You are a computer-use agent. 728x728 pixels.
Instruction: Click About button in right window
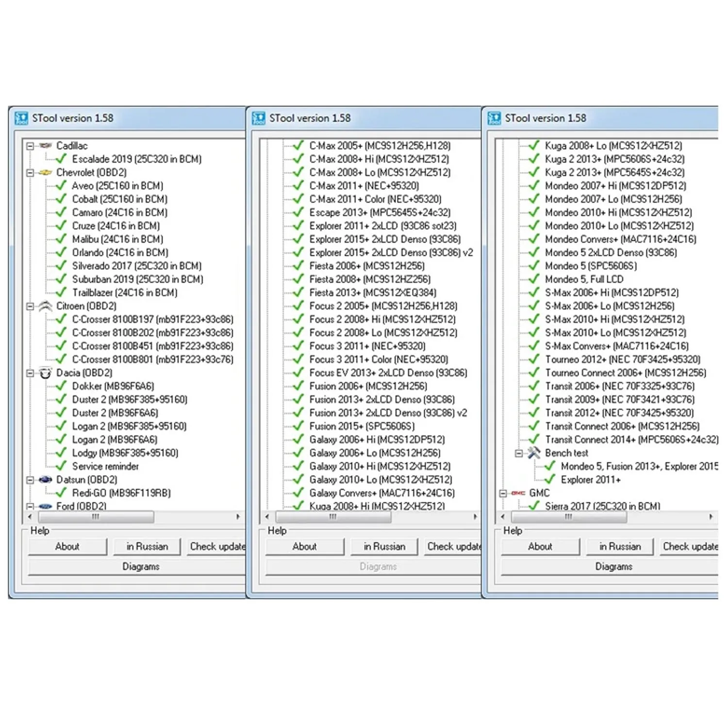point(540,546)
